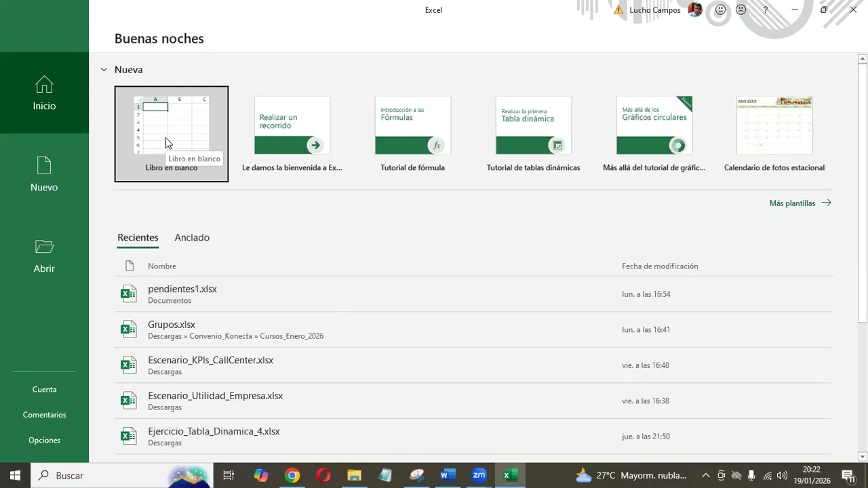Screen dimensions: 868x488
Task: Click the Buscar taskbar search box
Action: (122, 475)
